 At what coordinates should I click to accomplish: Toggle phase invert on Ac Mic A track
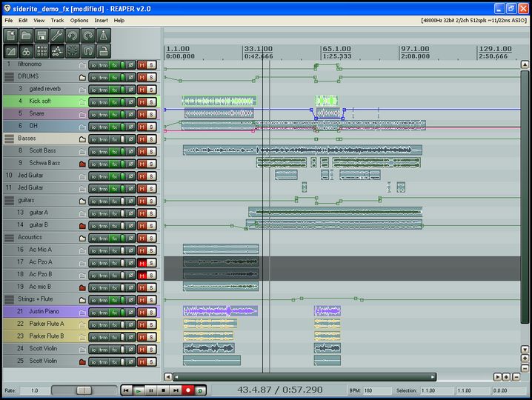(130, 250)
